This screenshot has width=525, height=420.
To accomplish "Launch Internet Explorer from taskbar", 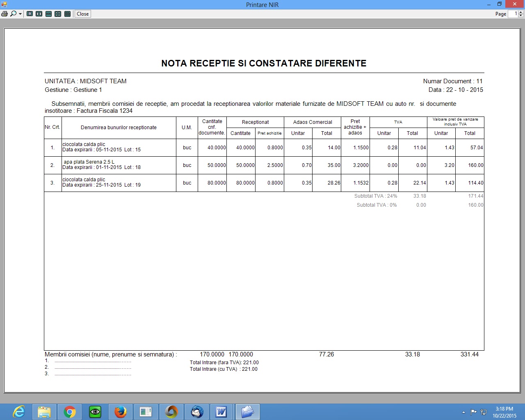I will tap(18, 411).
